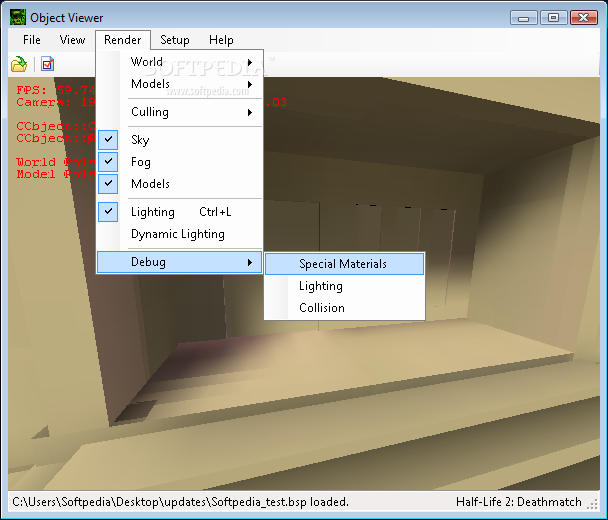Expand the World submenu
Image resolution: width=608 pixels, height=520 pixels.
pos(179,62)
